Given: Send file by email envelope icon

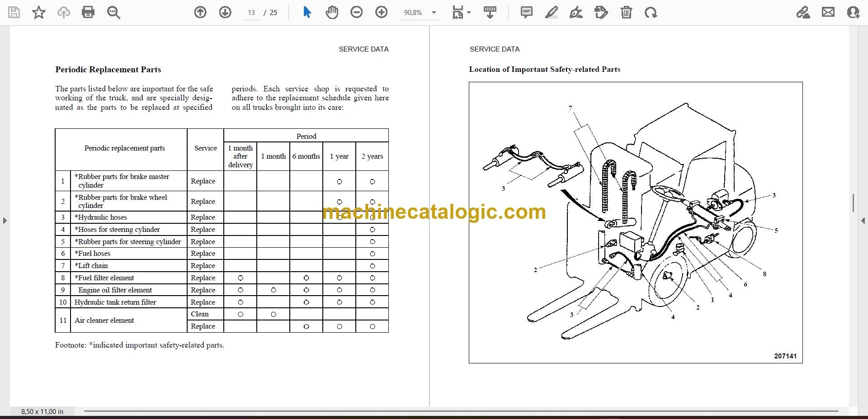Looking at the screenshot, I should (828, 12).
